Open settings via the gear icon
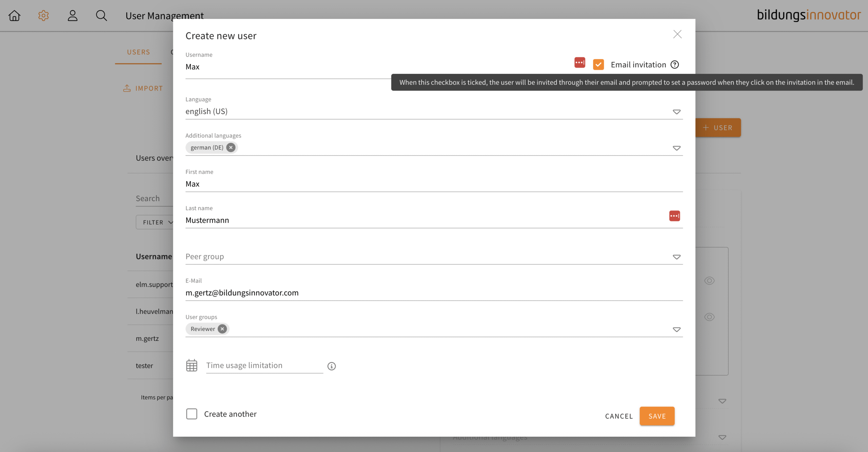Screen dimensions: 868x452 (x=43, y=16)
